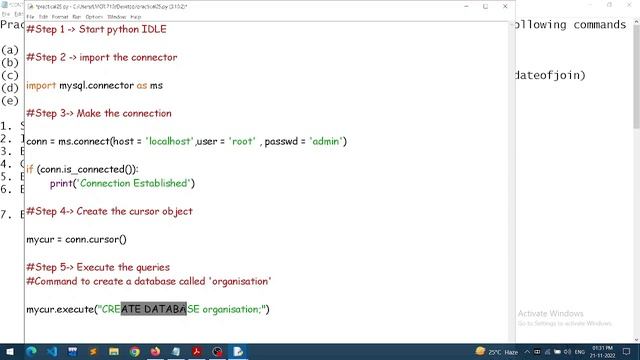The width and height of the screenshot is (640, 360).
Task: Show hidden system tray icons
Action: tap(527, 352)
